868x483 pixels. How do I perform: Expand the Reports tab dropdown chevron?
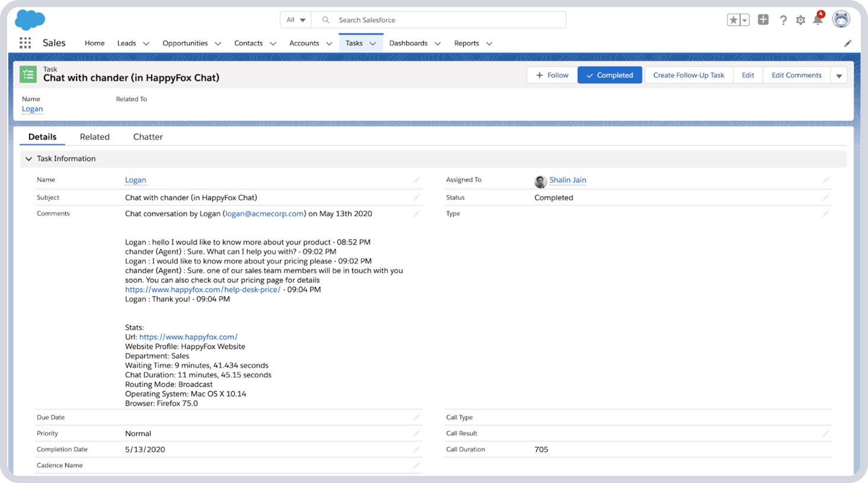(x=489, y=43)
